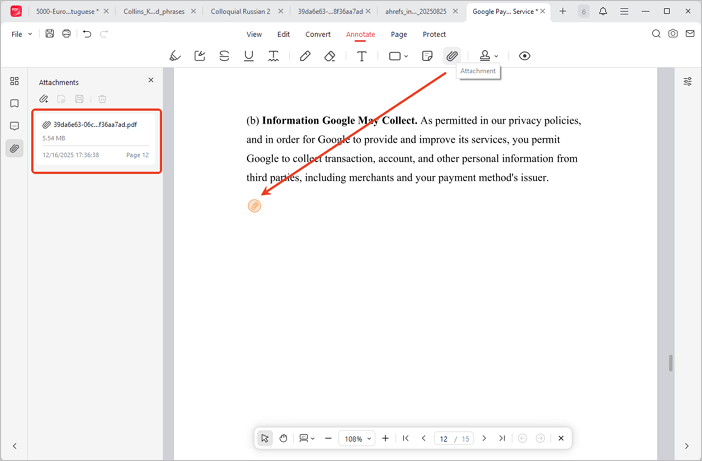Zoom out with minus button
This screenshot has width=702, height=461.
point(328,438)
